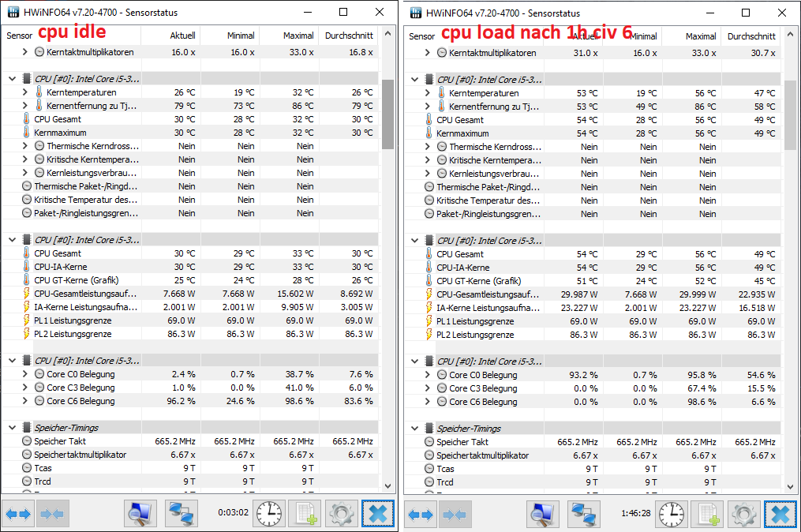Screen dimensions: 801x532
Task: Click the CPU GT-Kerne thermometer icon in right window
Action: pos(429,280)
